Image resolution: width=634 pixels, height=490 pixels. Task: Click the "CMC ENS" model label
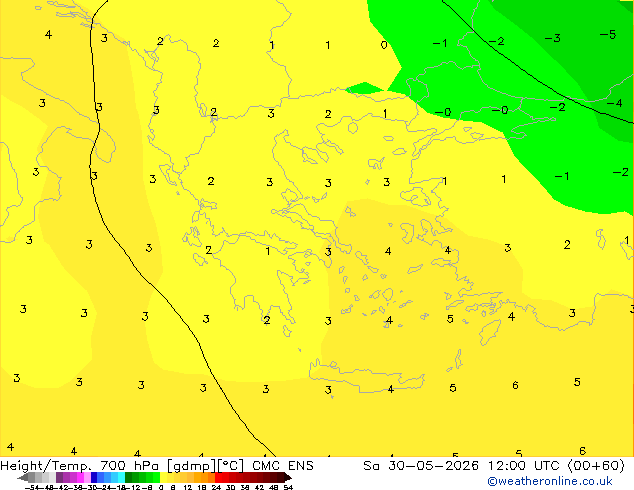click(283, 466)
